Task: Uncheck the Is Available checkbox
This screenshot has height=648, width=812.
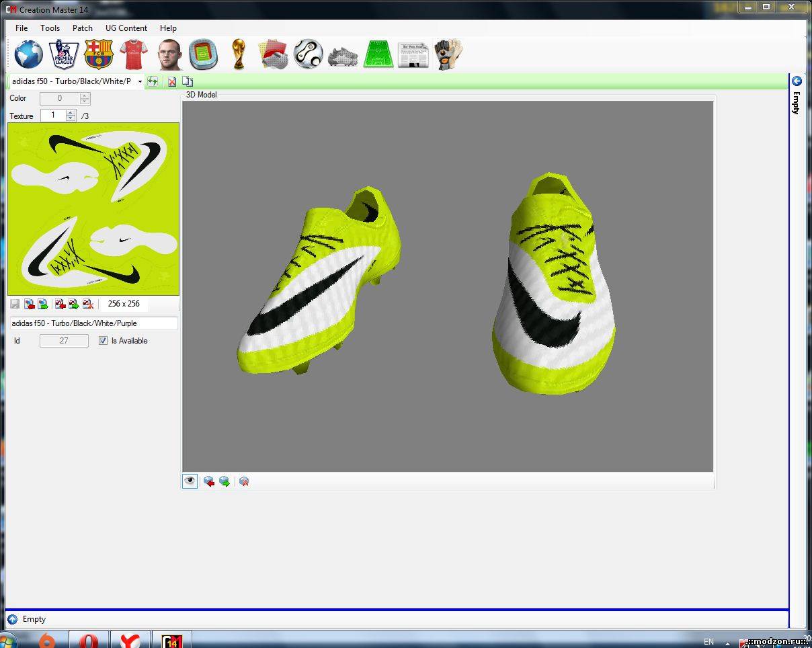Action: [x=103, y=341]
